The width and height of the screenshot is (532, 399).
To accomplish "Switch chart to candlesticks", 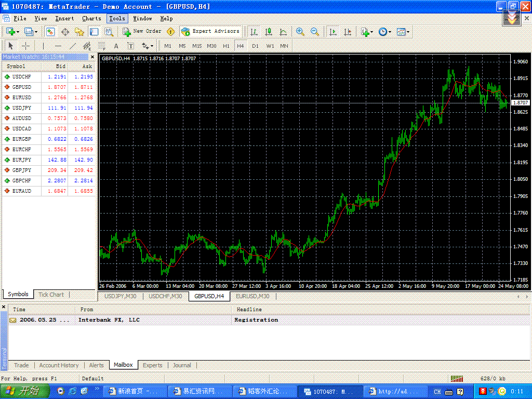I will [269, 32].
